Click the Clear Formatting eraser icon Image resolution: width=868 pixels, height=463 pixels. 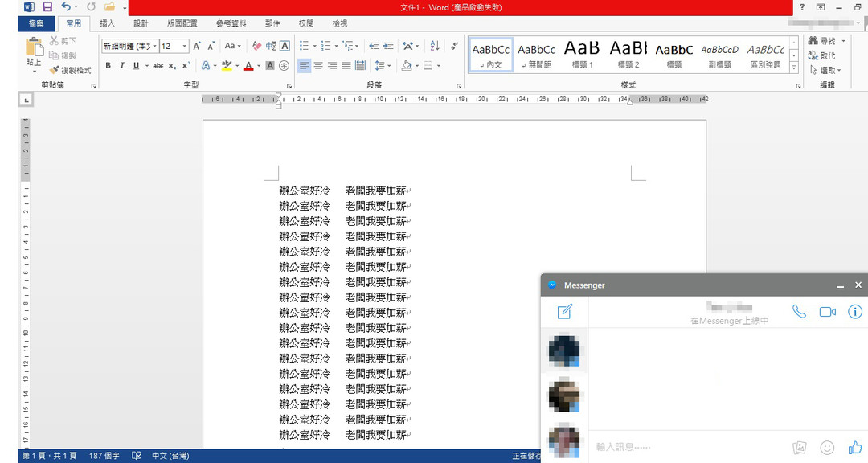click(x=256, y=46)
